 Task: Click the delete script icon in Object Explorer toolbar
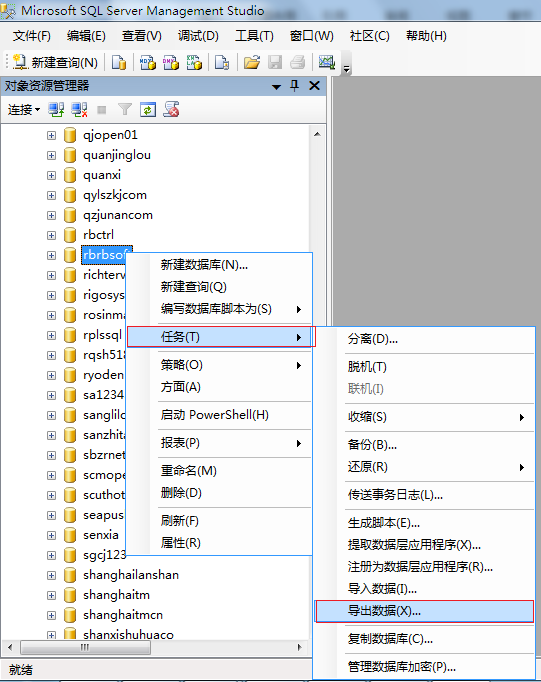pos(171,109)
